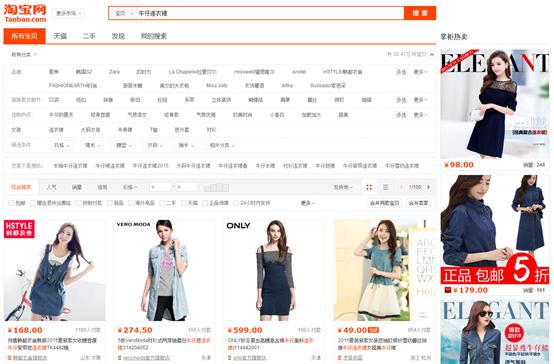Open the 所有分类 breadcrumb link

click(22, 54)
